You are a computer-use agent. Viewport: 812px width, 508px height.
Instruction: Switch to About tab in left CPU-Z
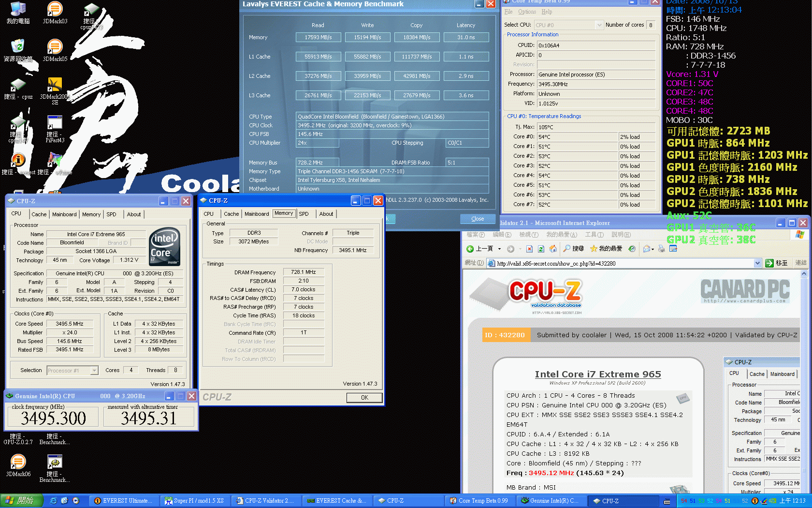134,214
